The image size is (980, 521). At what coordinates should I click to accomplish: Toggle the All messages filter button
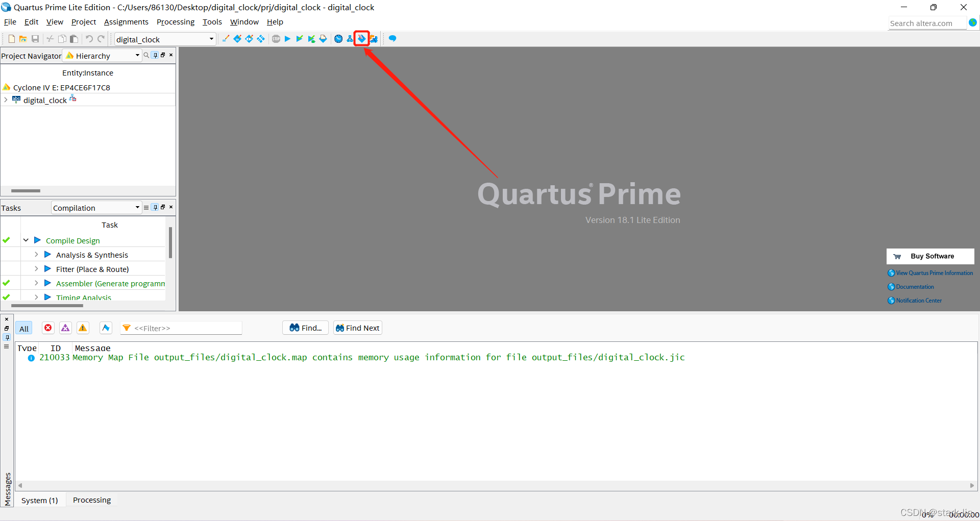click(24, 328)
